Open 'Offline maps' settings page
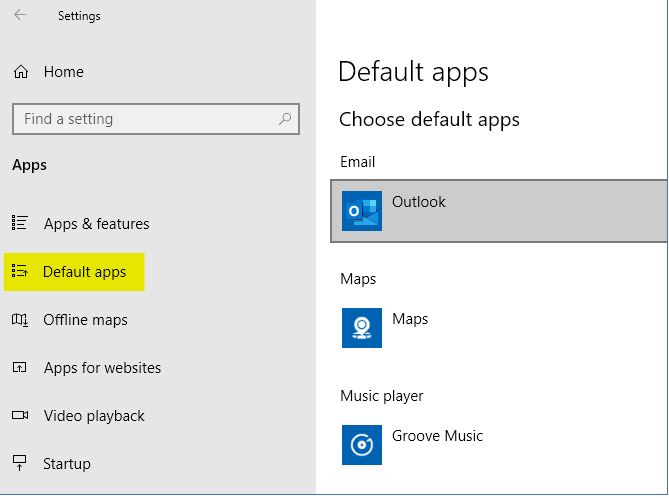Screen dimensions: 669x498 click(85, 320)
